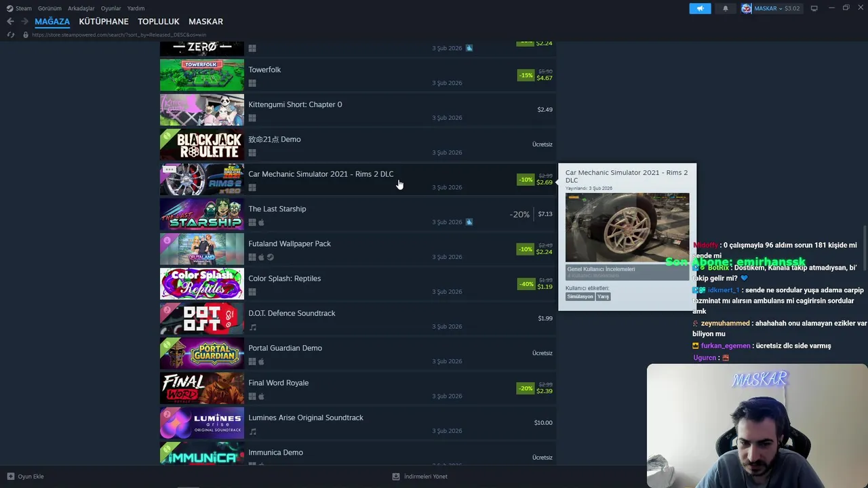Viewport: 868px width, 488px height.
Task: Open Color Splash: Reptiles title
Action: (x=284, y=279)
